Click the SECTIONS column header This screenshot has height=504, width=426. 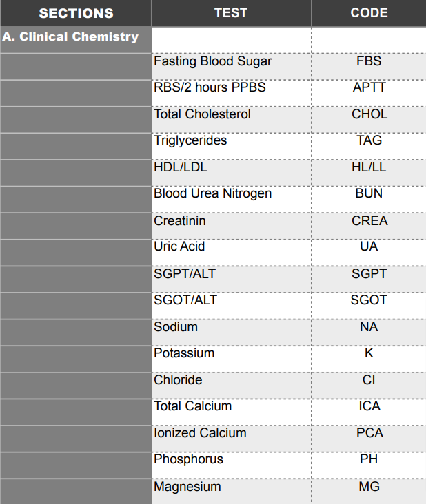click(x=76, y=13)
